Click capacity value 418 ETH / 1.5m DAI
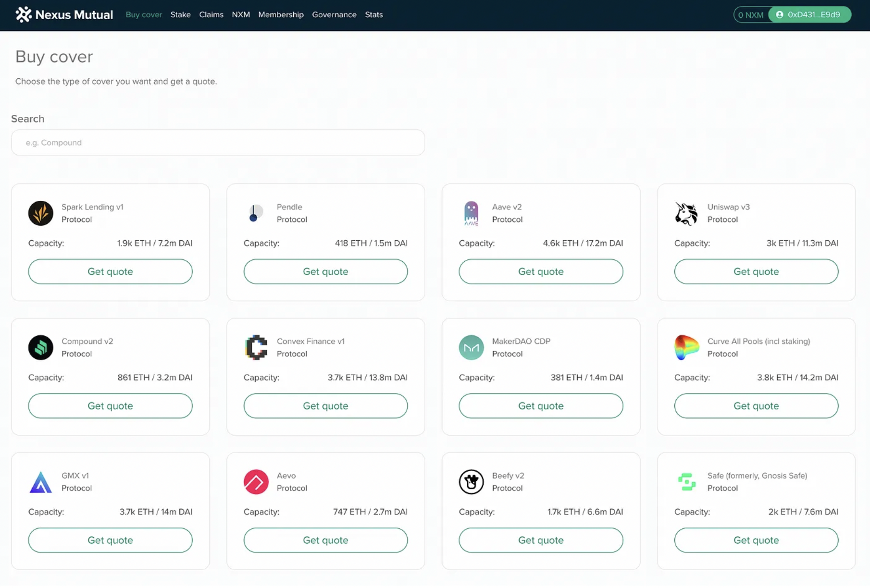Screen dimensions: 870x588 [371, 243]
